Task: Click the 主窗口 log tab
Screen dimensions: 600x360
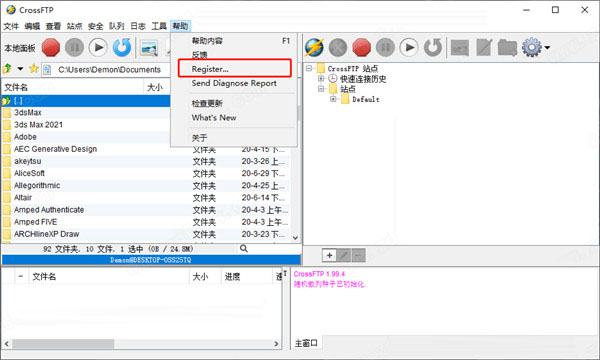Action: coord(306,343)
